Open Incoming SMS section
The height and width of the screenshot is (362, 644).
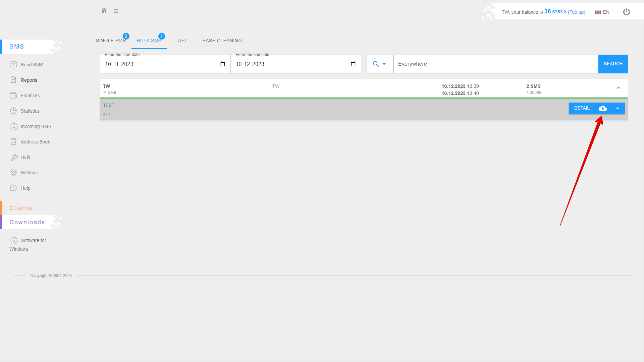[x=36, y=126]
